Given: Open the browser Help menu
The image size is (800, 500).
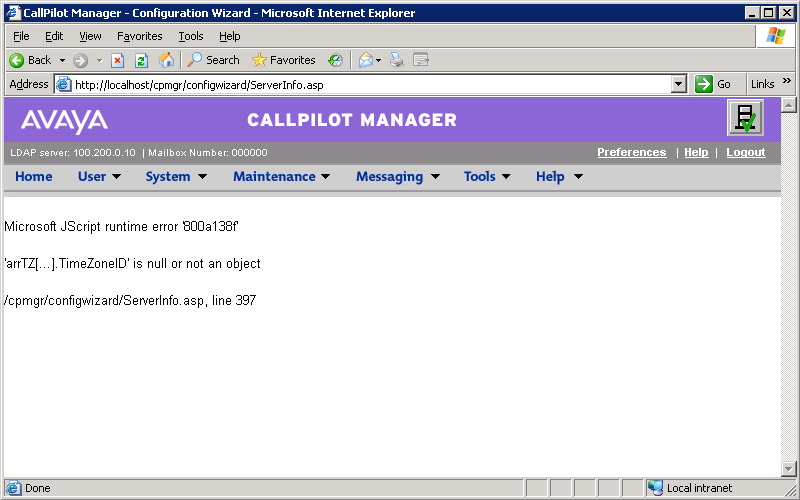Looking at the screenshot, I should (x=230, y=36).
